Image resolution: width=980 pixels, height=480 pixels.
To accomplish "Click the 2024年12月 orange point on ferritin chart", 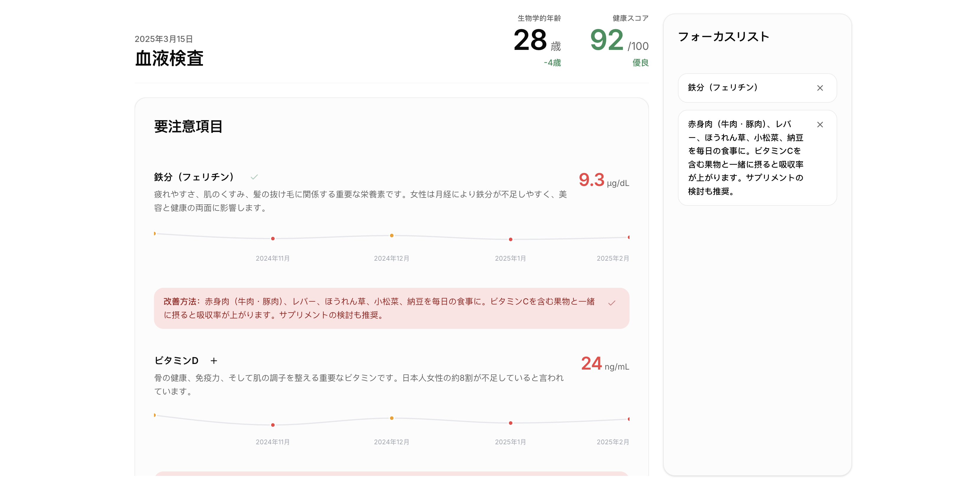I will coord(391,236).
